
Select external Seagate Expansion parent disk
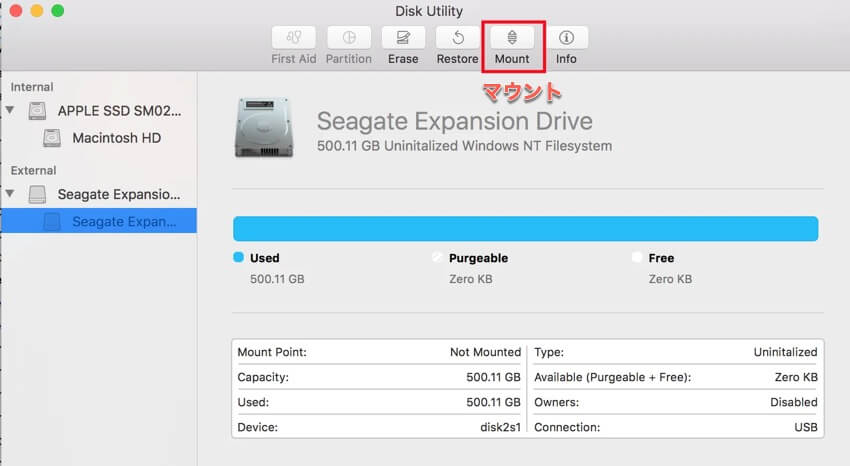[118, 194]
